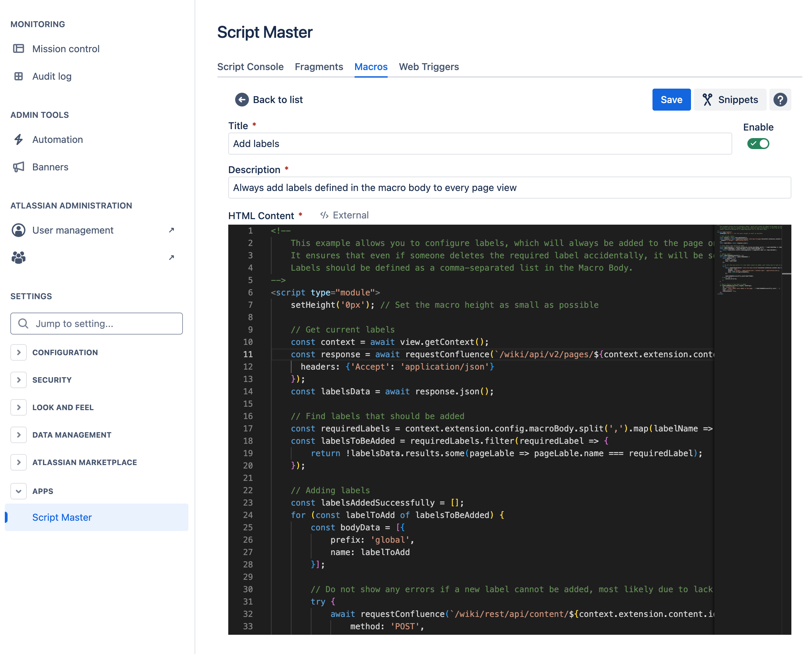Image resolution: width=812 pixels, height=654 pixels.
Task: Click the Audit log grid icon
Action: (x=19, y=76)
